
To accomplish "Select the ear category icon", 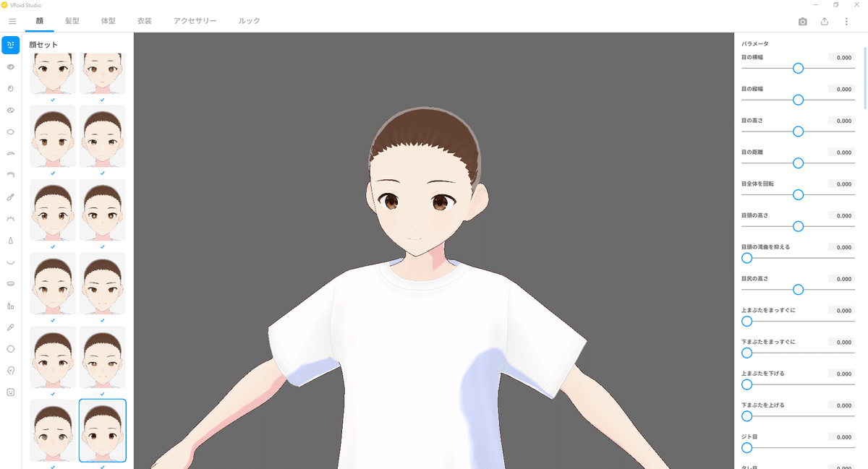I will (11, 370).
